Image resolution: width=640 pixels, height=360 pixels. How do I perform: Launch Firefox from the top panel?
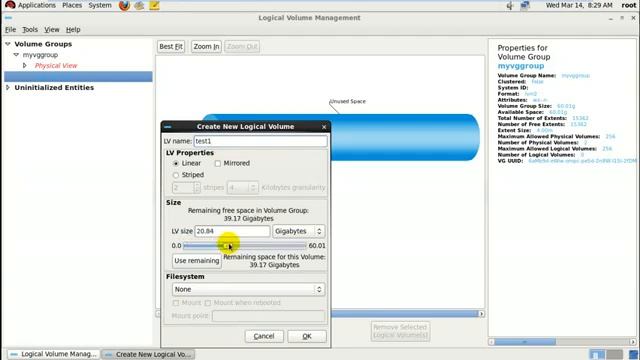[124, 5]
